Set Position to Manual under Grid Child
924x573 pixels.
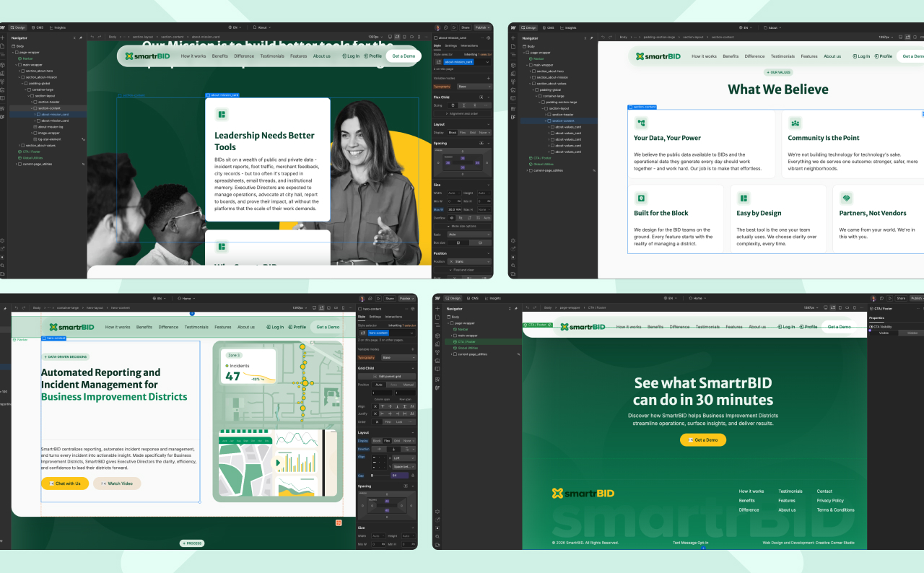point(409,385)
